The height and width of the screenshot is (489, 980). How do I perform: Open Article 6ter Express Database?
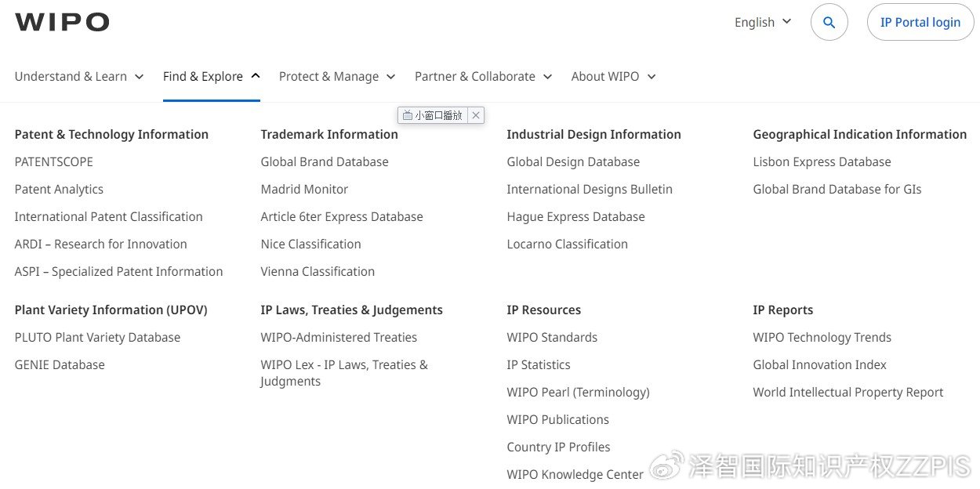click(342, 216)
